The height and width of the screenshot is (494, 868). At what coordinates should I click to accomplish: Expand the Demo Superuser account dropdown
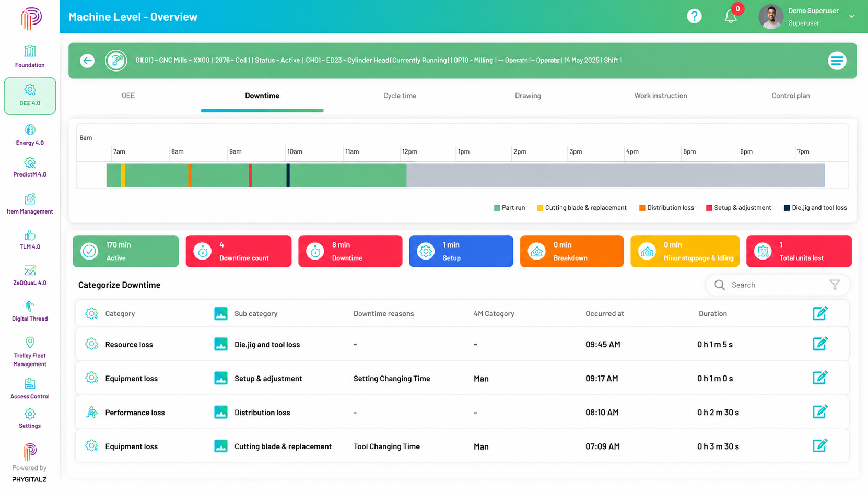tap(852, 16)
